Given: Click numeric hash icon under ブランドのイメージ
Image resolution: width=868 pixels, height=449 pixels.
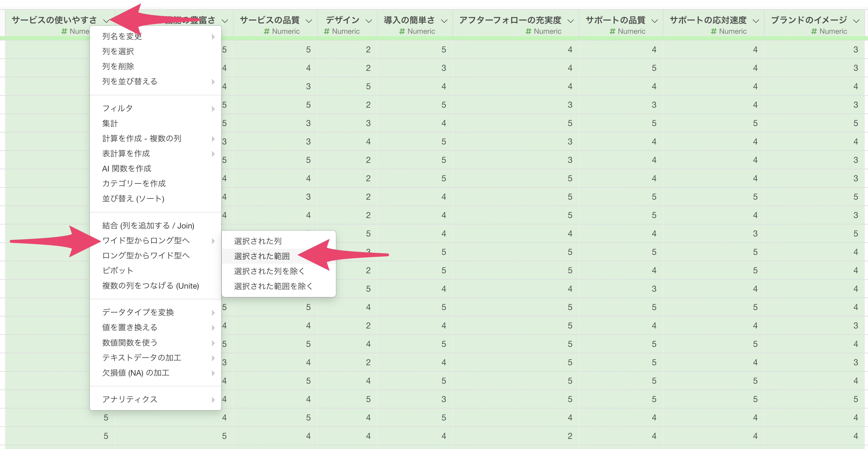Looking at the screenshot, I should coord(814,31).
